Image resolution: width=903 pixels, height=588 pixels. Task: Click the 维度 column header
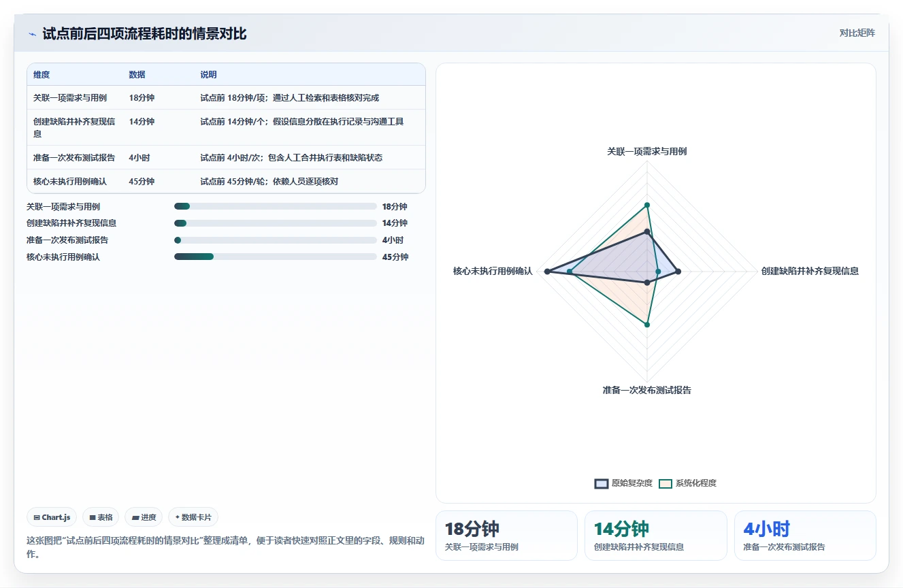[42, 75]
